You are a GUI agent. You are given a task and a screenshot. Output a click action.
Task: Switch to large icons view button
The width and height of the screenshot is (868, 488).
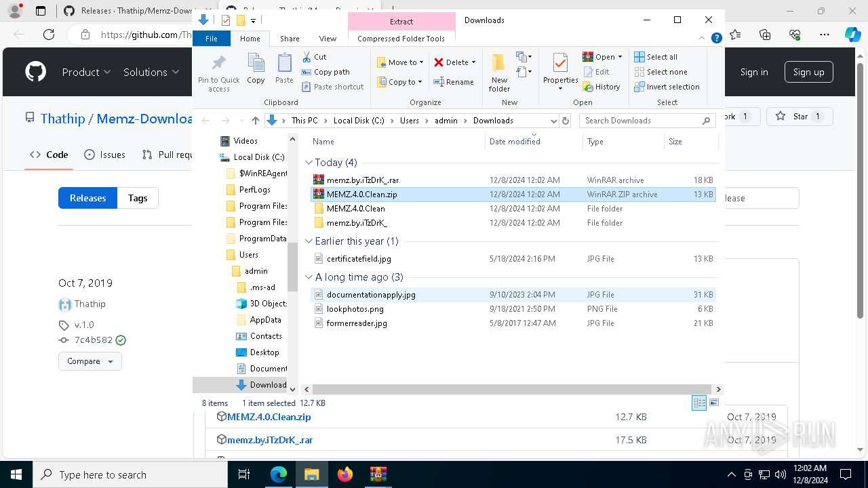point(714,403)
